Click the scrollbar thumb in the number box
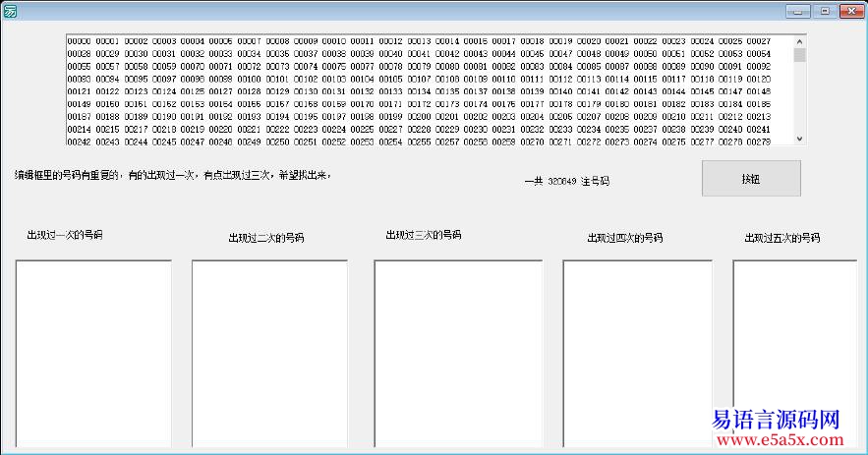The height and width of the screenshot is (455, 868). pyautogui.click(x=798, y=55)
